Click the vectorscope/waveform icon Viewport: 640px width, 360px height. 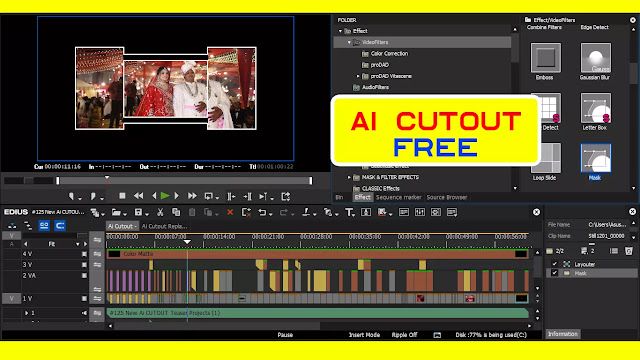coord(436,212)
